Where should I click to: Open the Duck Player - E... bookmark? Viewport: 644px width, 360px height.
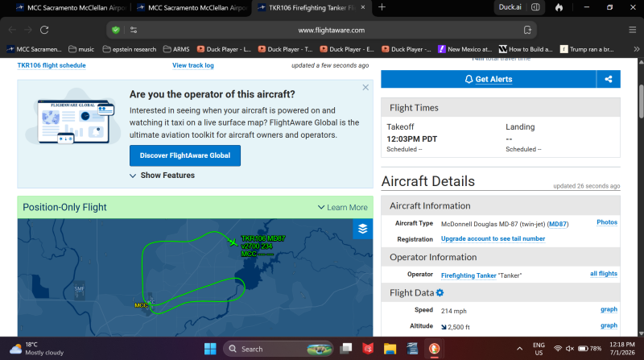pyautogui.click(x=347, y=49)
